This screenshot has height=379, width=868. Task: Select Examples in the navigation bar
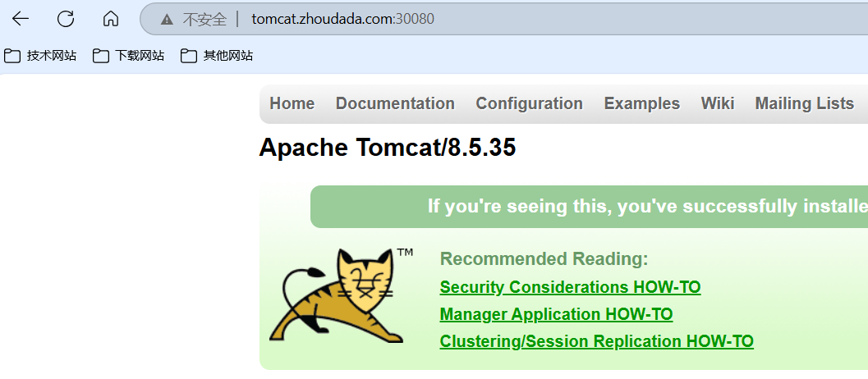tap(641, 103)
